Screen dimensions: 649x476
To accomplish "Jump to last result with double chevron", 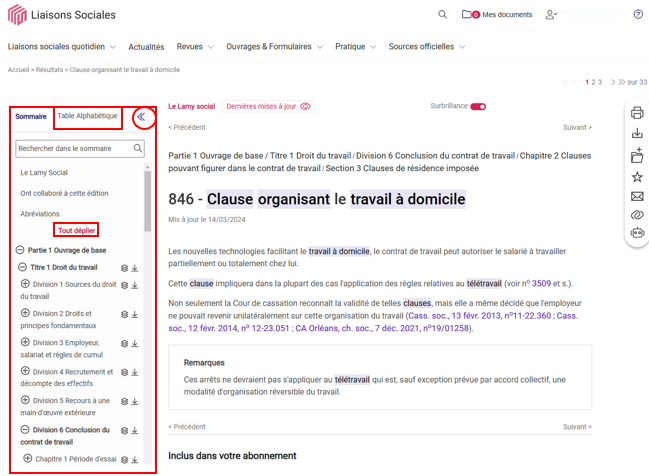I will click(622, 82).
